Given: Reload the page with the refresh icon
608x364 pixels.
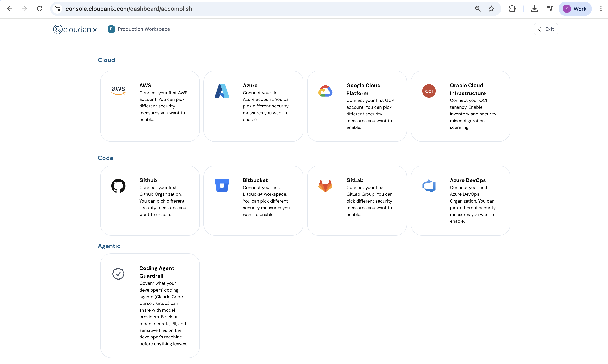Looking at the screenshot, I should click(39, 9).
